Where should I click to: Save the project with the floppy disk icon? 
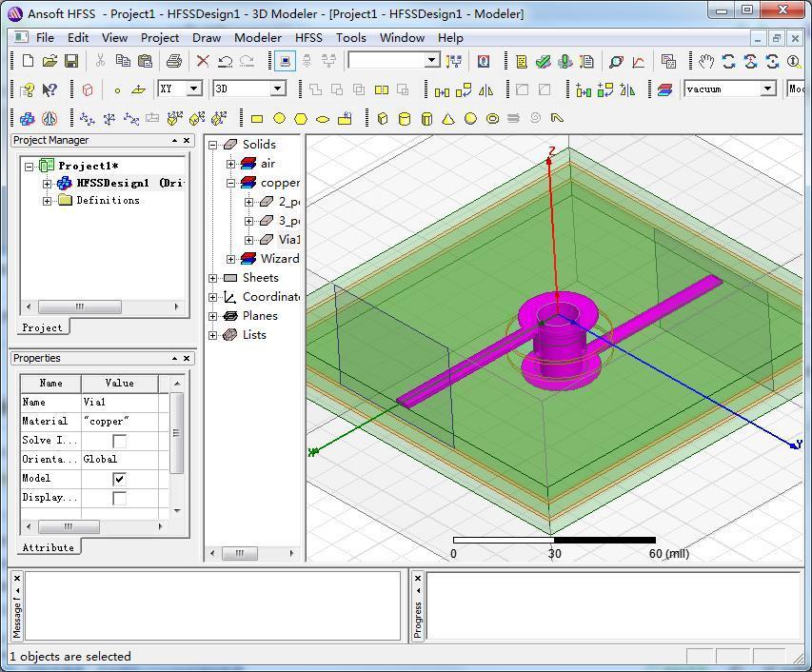[x=71, y=61]
